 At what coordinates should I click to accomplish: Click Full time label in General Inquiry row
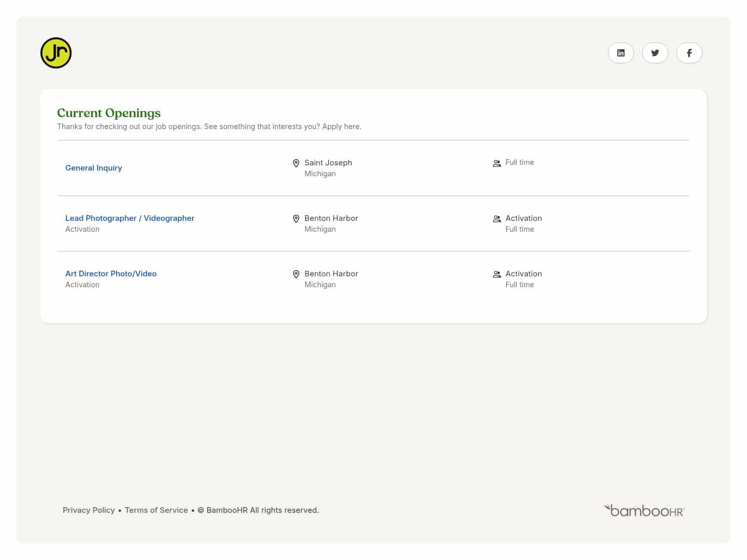click(x=519, y=162)
